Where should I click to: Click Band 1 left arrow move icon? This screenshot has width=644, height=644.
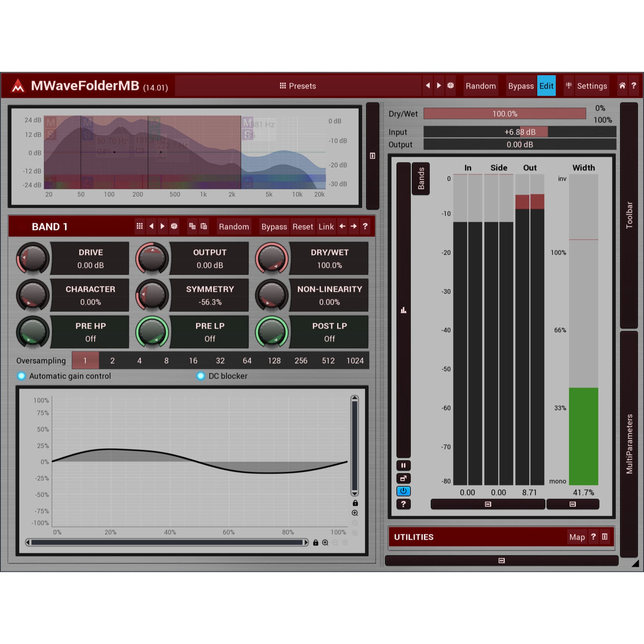342,226
